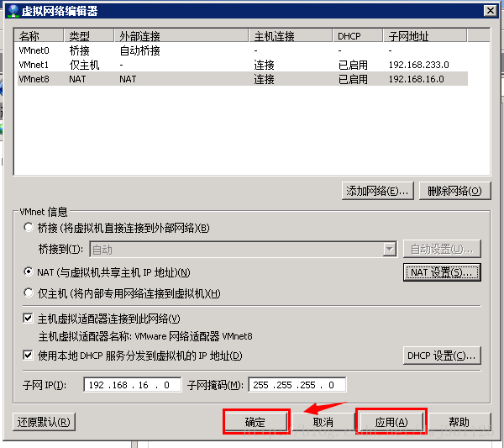Click the 取消 button
Screen dimensions: 504x448
pos(323,422)
